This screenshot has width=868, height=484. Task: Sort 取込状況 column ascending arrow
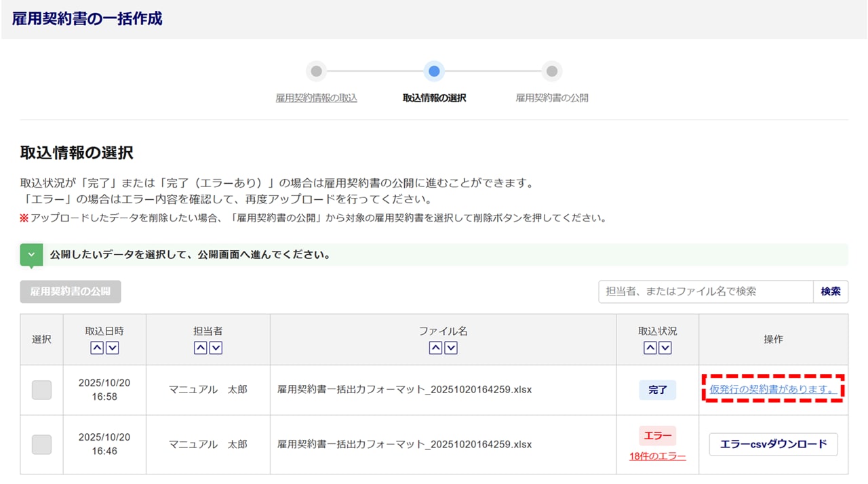(x=650, y=348)
